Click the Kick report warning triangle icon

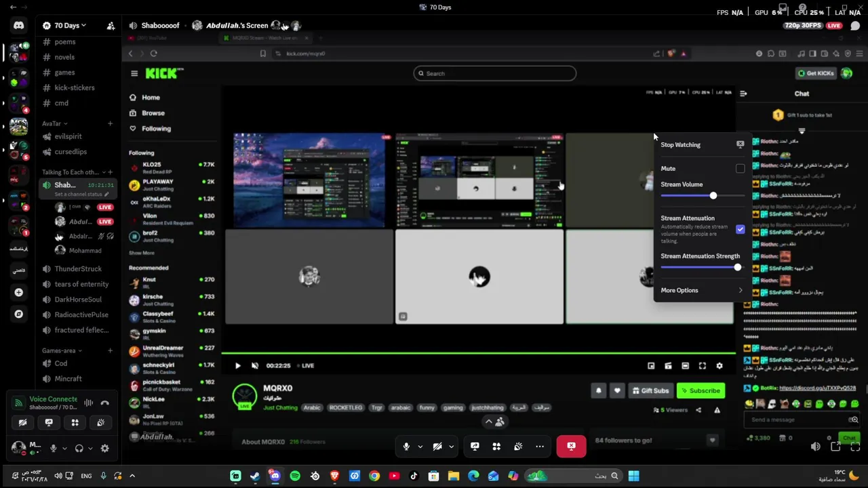pyautogui.click(x=717, y=410)
